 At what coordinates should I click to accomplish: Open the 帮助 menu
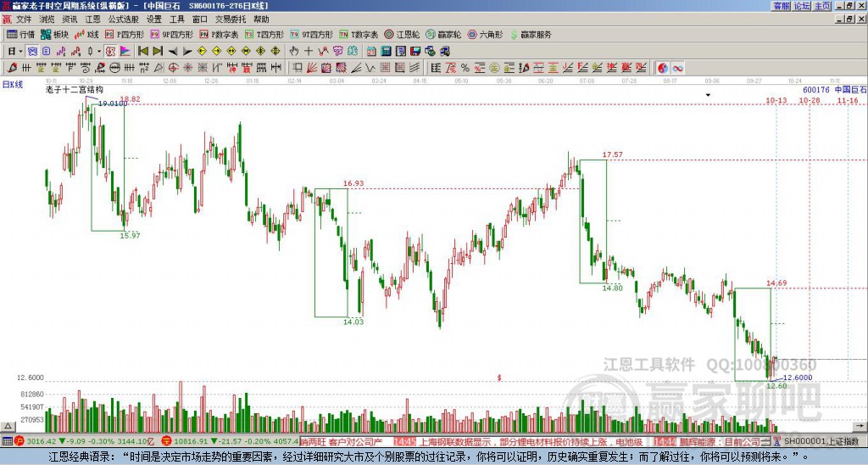[x=261, y=20]
